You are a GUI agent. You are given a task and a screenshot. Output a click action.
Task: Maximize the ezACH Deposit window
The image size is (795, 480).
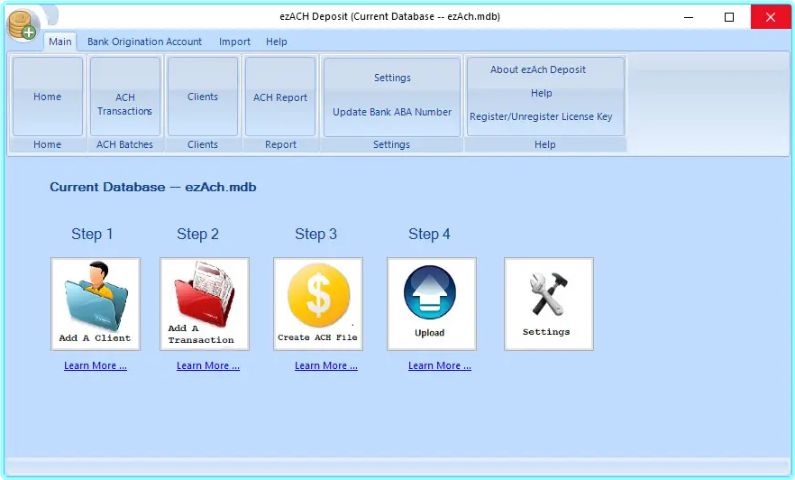point(729,17)
